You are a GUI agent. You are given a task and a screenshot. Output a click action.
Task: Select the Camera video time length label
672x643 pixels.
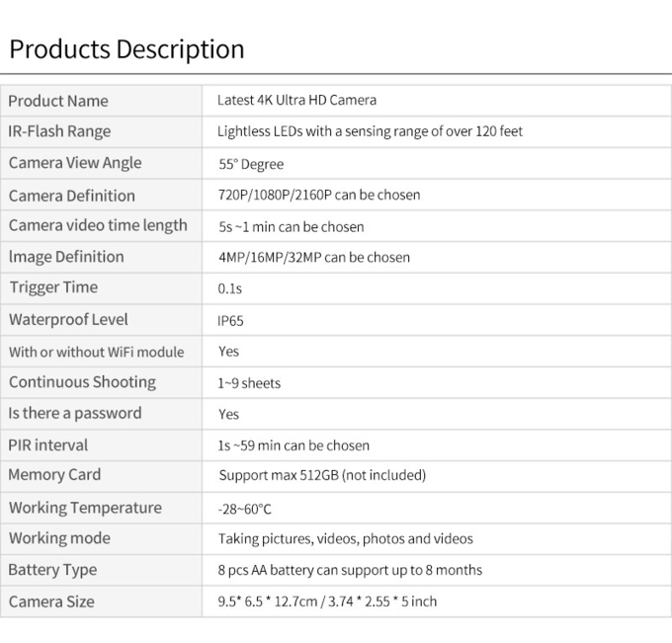pos(98,226)
